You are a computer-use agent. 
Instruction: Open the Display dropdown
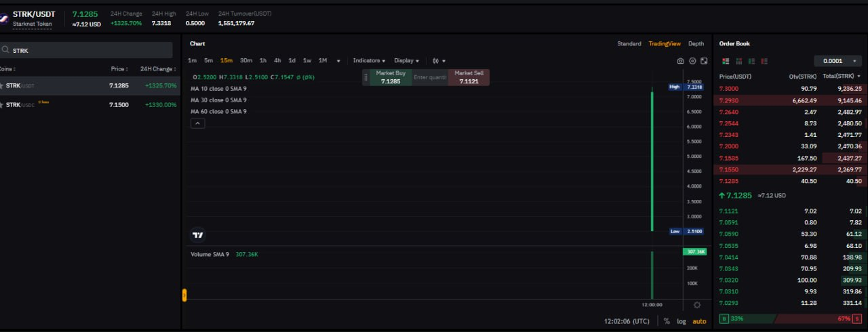click(407, 61)
